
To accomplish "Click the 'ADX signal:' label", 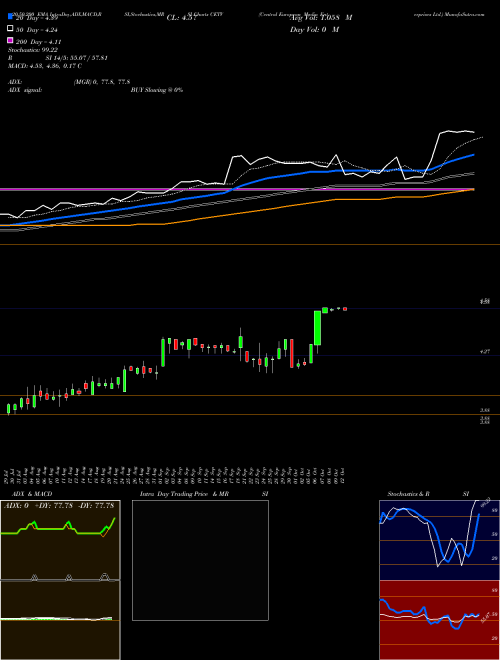I will (25, 90).
